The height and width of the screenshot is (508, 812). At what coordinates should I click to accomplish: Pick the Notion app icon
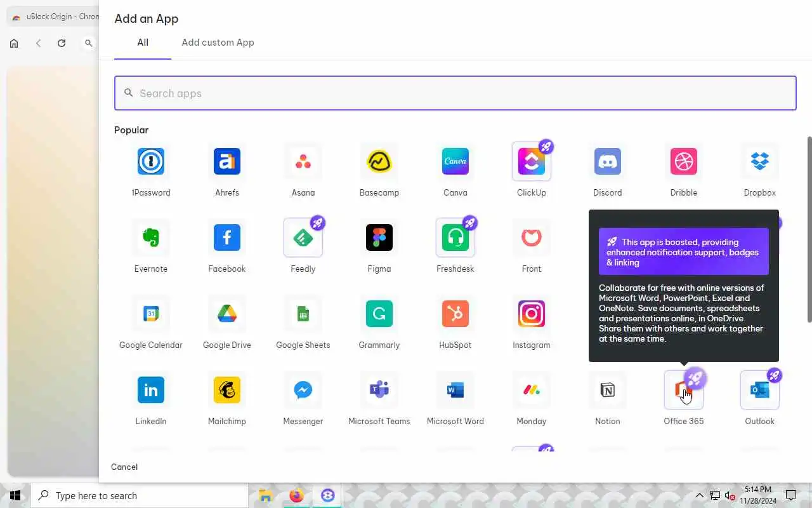(x=608, y=390)
